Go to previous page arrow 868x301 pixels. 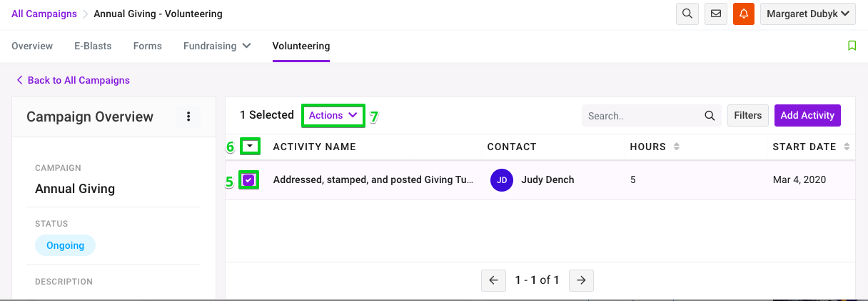[x=493, y=280]
